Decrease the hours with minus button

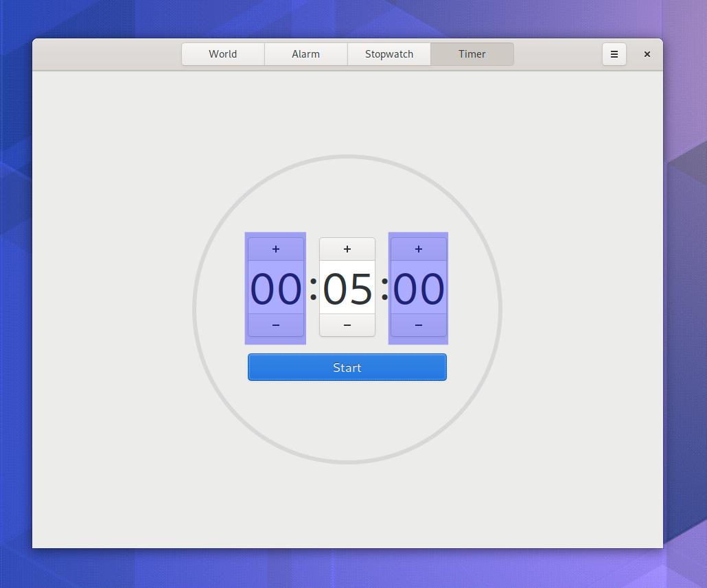tap(276, 325)
